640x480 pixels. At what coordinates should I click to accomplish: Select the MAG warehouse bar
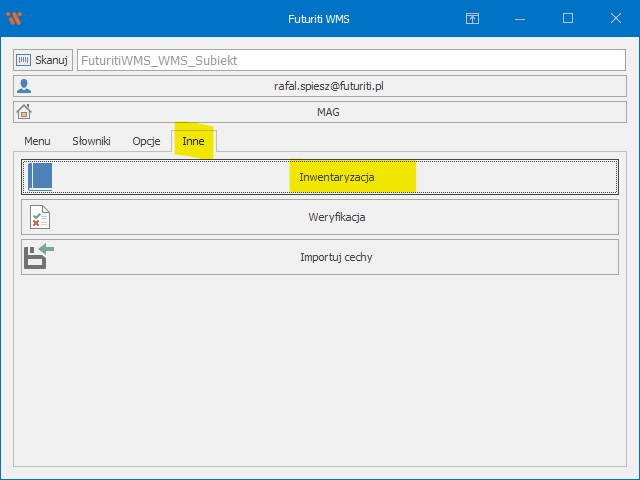point(329,112)
